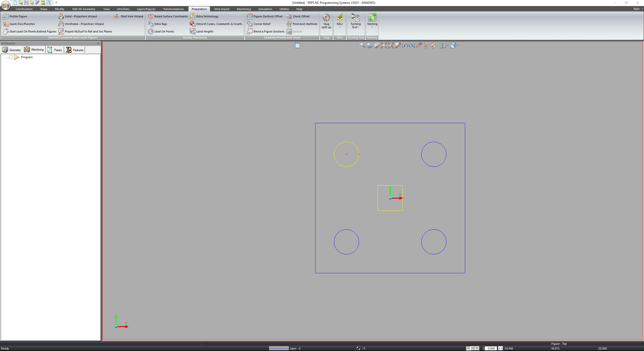
Task: Check the Program tree checkbox
Action: click(11, 57)
